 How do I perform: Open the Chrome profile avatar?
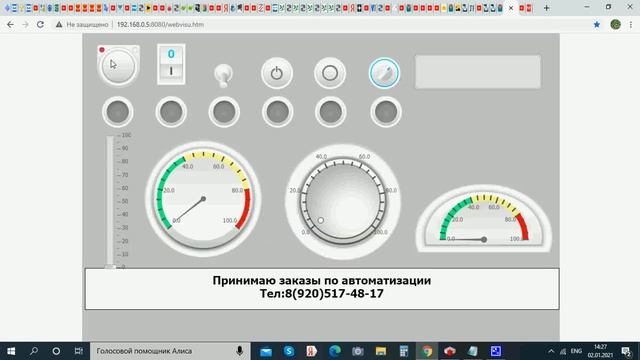616,24
